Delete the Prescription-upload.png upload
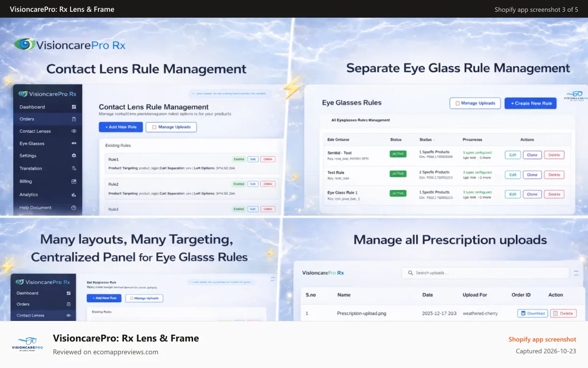The image size is (588, 368). tap(563, 313)
